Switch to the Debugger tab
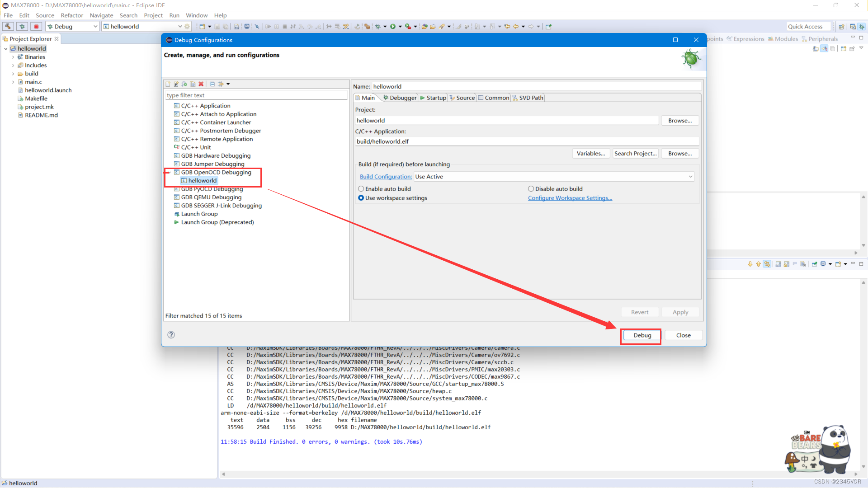868x488 pixels. [x=400, y=98]
